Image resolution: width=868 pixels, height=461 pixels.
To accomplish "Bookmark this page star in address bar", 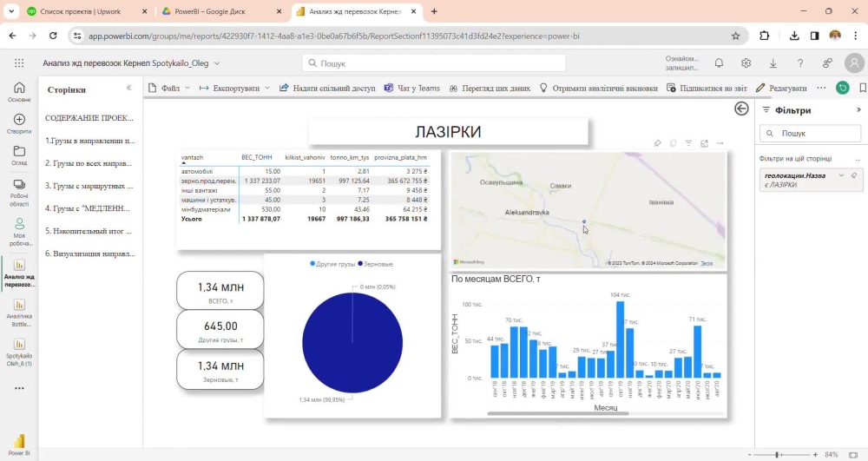I will click(735, 36).
